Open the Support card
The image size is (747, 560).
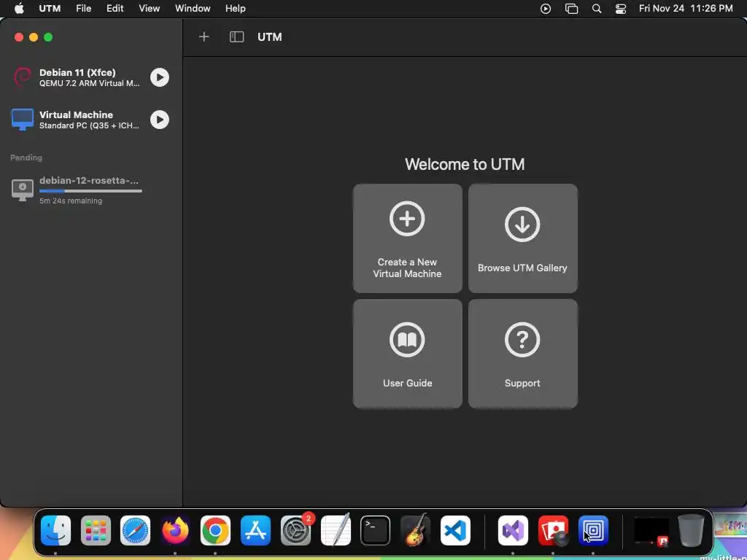pos(522,354)
